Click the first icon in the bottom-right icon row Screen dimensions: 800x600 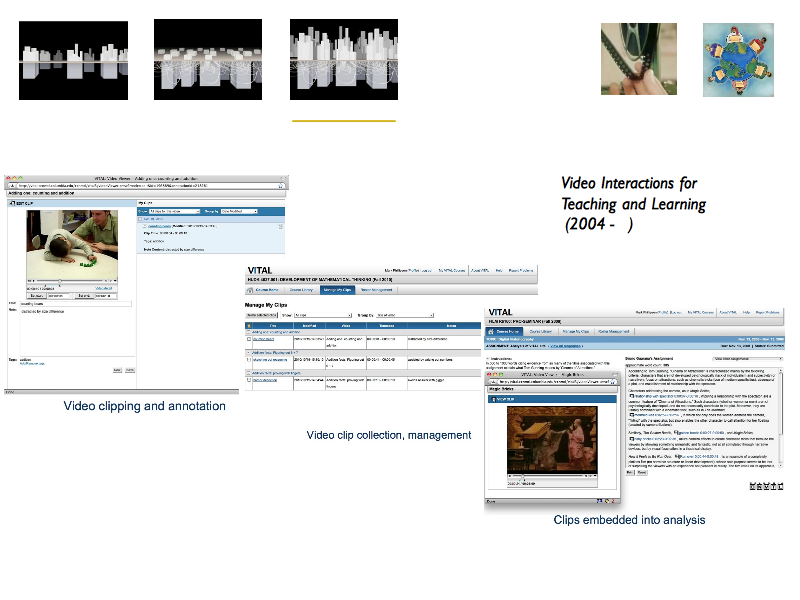tap(753, 486)
